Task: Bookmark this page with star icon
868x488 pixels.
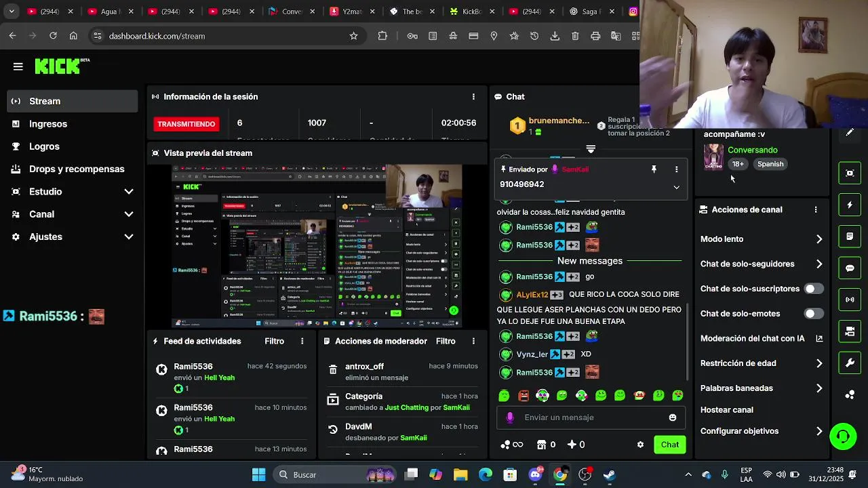Action: (x=353, y=36)
